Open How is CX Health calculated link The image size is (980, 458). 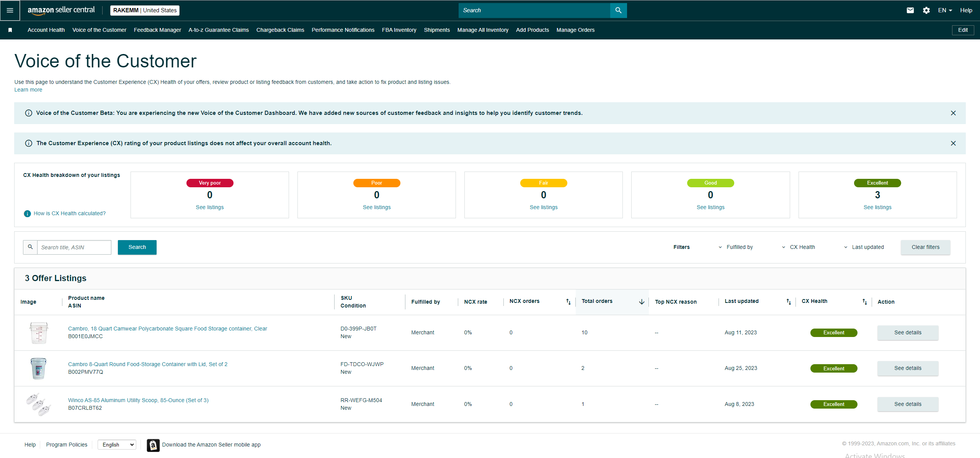tap(70, 214)
